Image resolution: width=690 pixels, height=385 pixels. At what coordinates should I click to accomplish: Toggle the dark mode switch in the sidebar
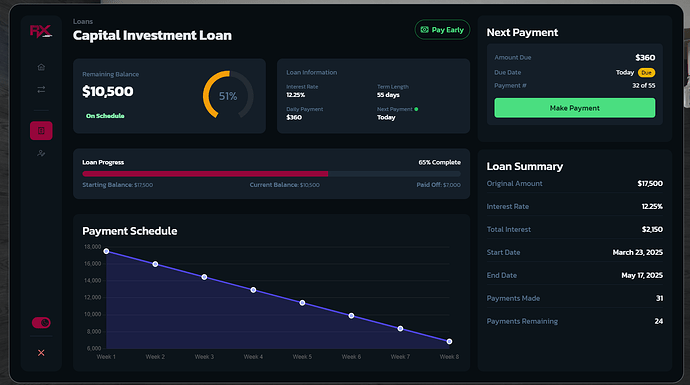pos(41,323)
